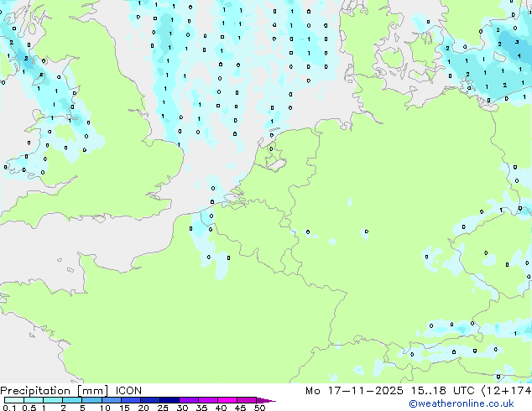Click the purple arrow tip of the color scale

point(266,400)
